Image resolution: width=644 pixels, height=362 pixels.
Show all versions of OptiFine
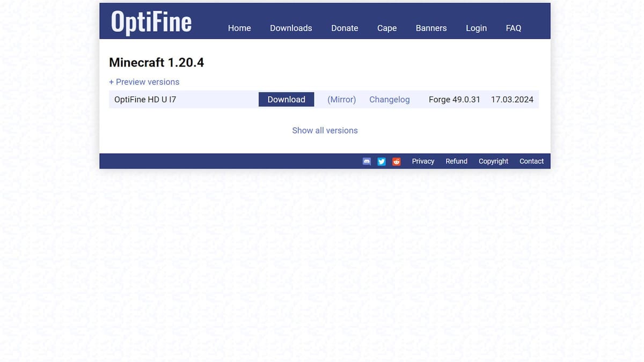point(325,130)
